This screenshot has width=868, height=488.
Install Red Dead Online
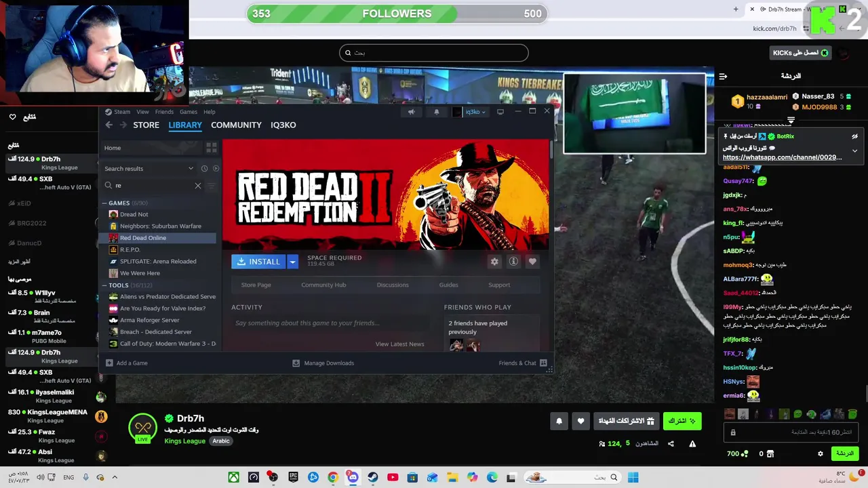pyautogui.click(x=259, y=262)
